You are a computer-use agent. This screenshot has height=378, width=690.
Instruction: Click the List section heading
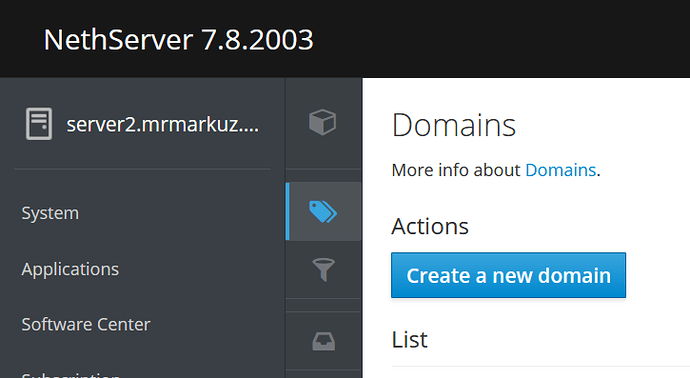click(409, 339)
